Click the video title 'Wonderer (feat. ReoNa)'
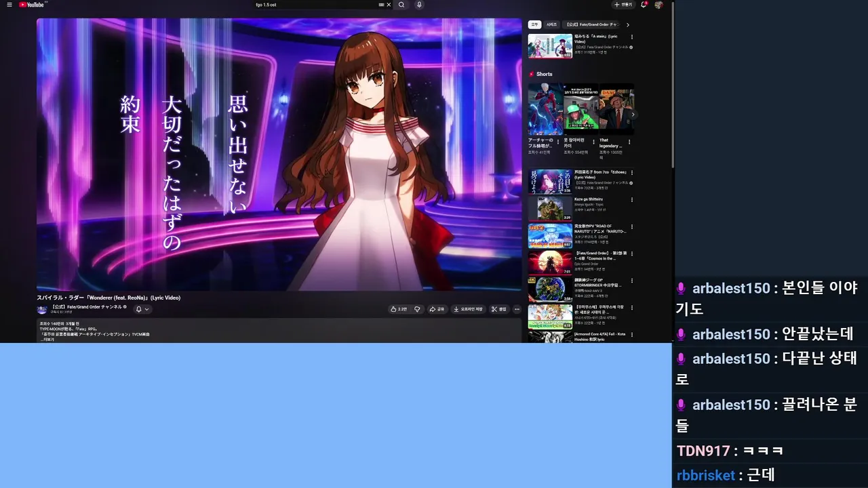 coord(108,298)
